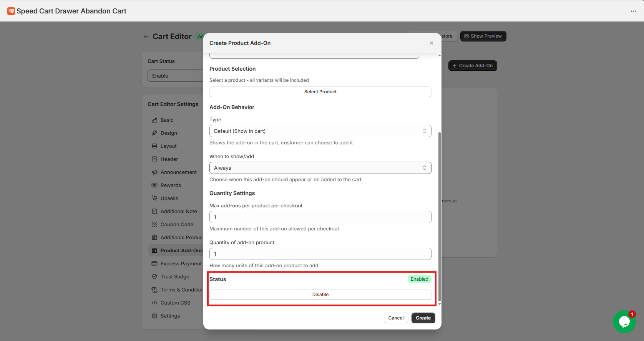Viewport: 644px width, 341px height.
Task: Expand the When to show/add dropdown
Action: pos(320,168)
